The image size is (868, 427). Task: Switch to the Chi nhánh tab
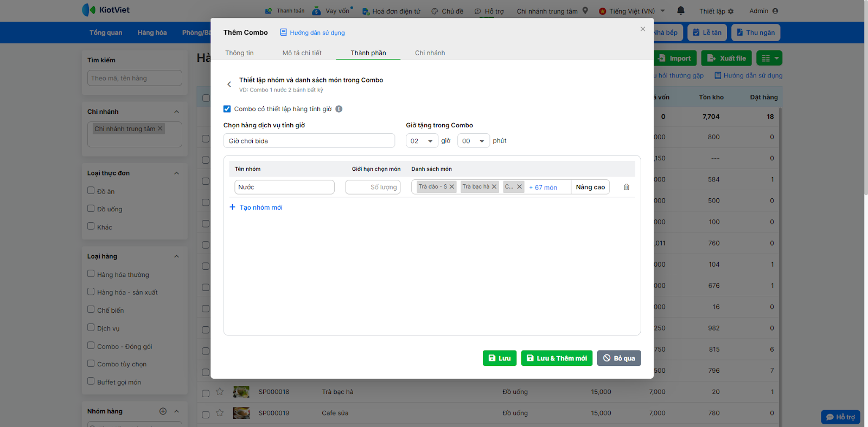coord(430,53)
